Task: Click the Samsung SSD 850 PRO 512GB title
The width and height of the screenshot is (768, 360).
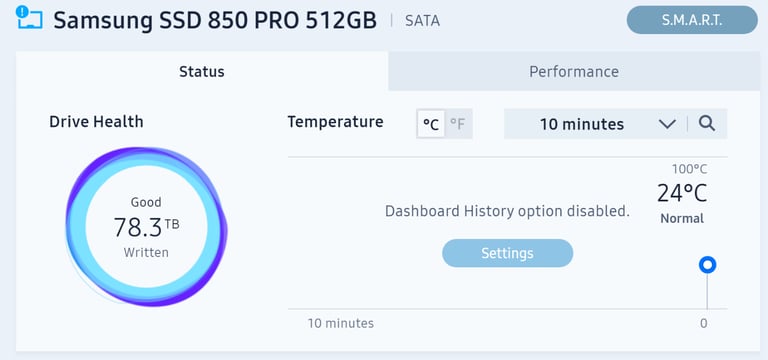Action: click(215, 20)
